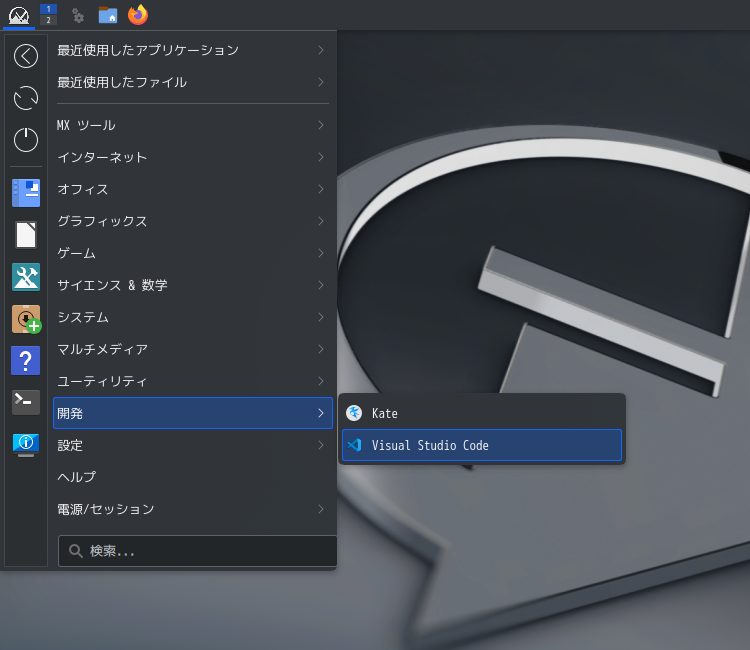750x650 pixels.
Task: Expand arrow next to インターネット
Action: click(x=321, y=157)
